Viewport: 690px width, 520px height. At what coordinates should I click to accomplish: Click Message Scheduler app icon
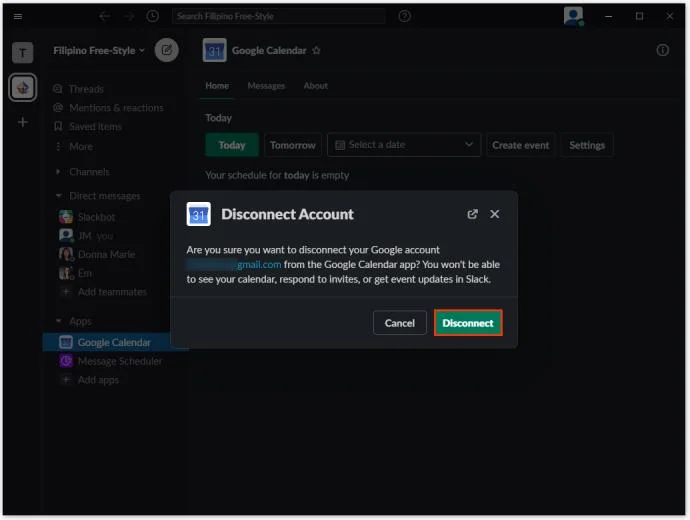tap(66, 361)
